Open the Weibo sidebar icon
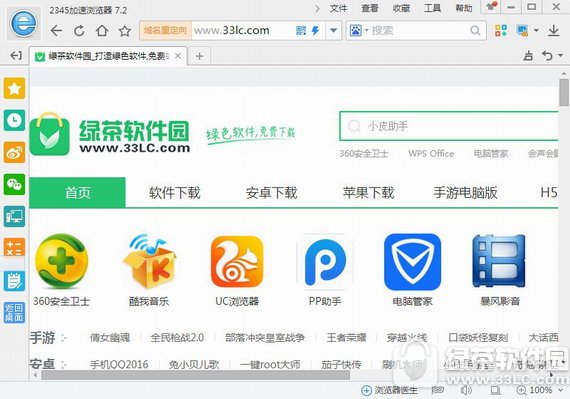 click(15, 152)
